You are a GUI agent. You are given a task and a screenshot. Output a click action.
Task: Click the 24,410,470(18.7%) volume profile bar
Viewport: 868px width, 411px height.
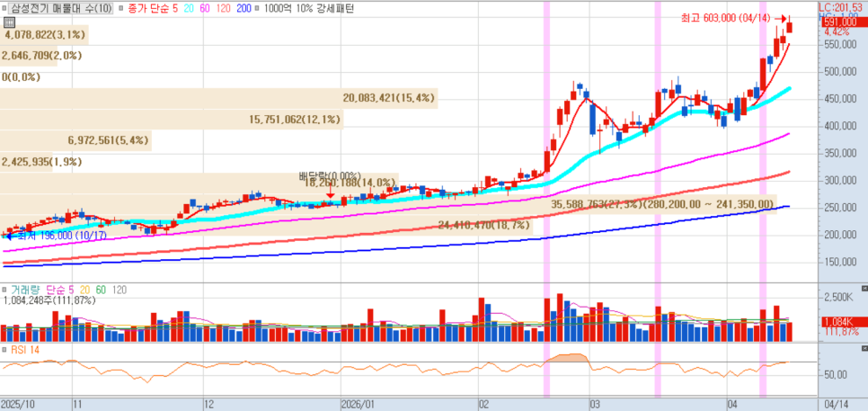click(266, 226)
